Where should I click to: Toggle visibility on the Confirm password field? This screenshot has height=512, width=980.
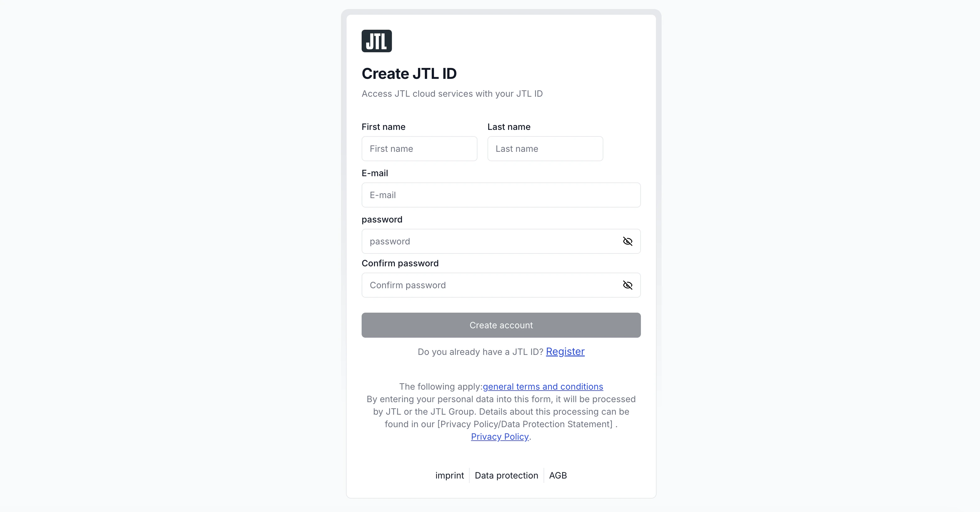tap(627, 285)
